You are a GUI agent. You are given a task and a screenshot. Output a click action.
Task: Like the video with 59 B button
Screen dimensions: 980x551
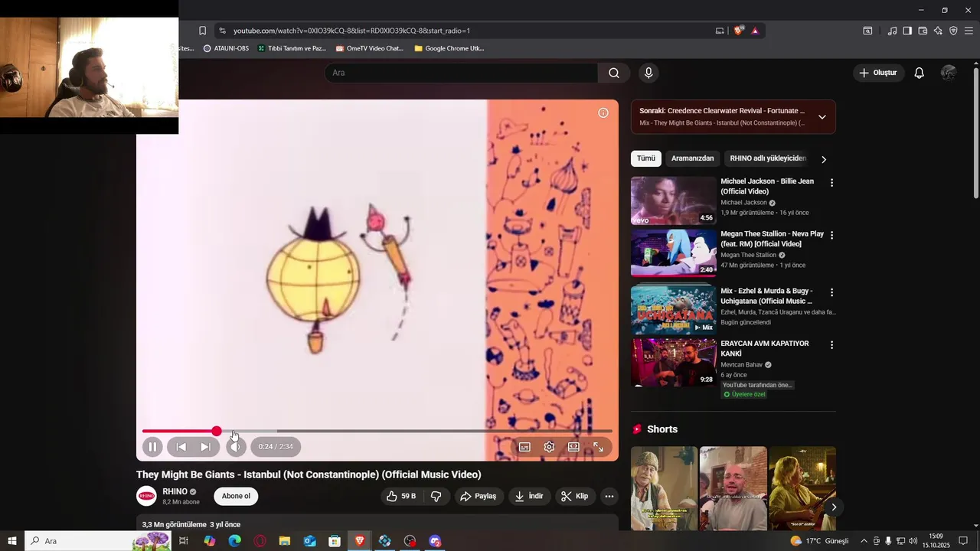[x=401, y=496]
